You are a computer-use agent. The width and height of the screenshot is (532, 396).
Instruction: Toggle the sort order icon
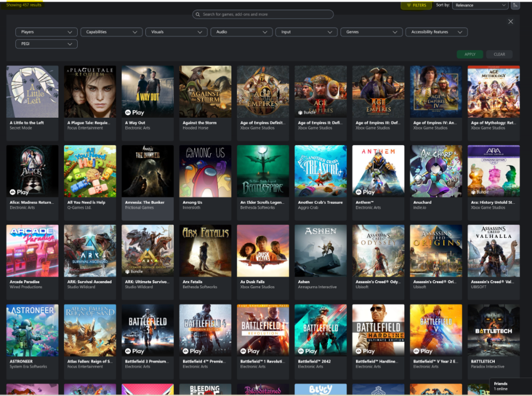[x=516, y=5]
